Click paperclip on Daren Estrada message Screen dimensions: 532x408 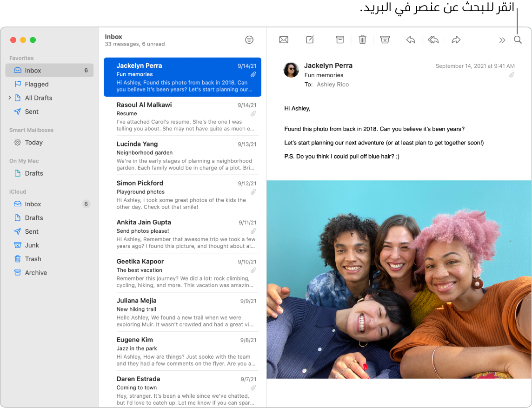[x=253, y=388]
